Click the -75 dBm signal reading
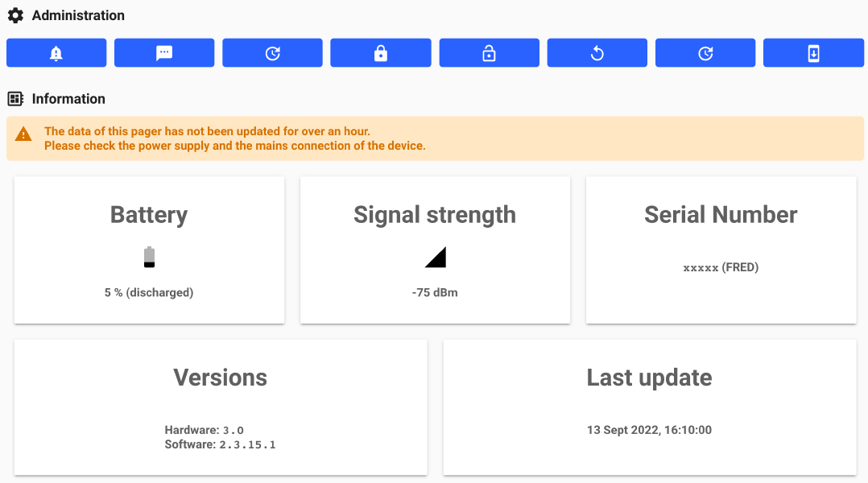This screenshot has height=483, width=868. (435, 293)
